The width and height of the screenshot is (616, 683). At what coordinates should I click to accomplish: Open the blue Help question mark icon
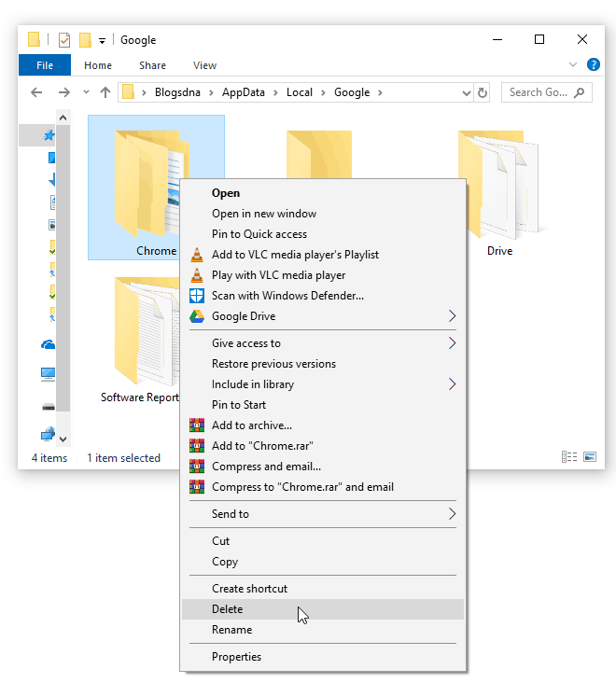[x=593, y=65]
